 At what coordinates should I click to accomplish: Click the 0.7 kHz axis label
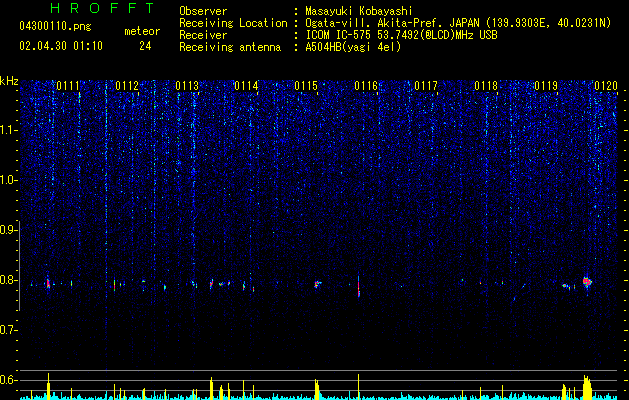click(x=9, y=330)
